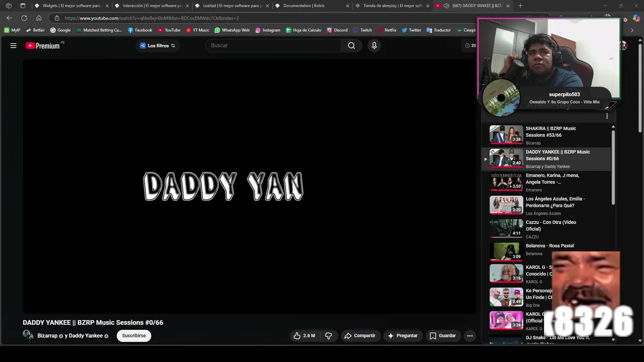Viewport: 644px width, 362px height.
Task: Open Bizarrap channel avatar
Action: tap(28, 335)
